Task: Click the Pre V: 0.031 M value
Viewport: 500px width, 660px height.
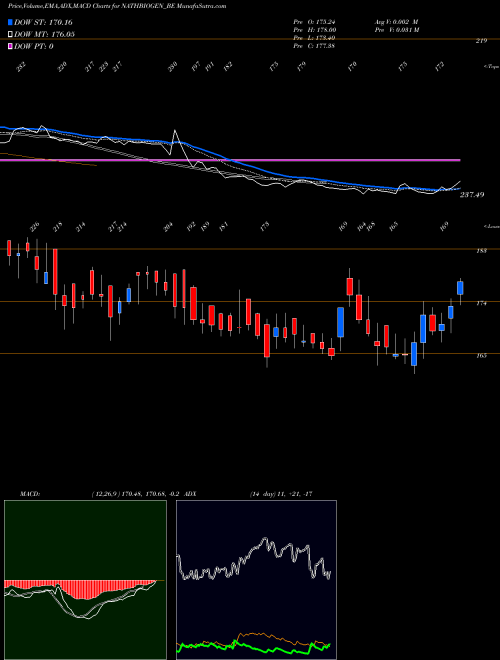Action: pos(397,30)
